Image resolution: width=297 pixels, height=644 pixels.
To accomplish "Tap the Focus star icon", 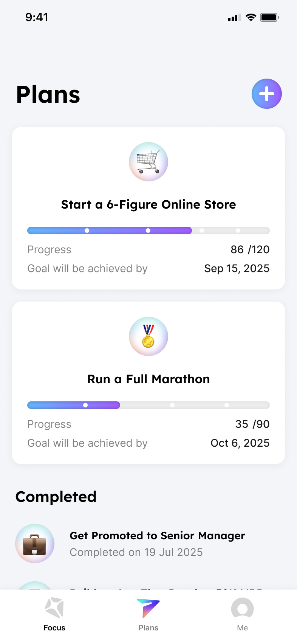I will click(x=54, y=608).
